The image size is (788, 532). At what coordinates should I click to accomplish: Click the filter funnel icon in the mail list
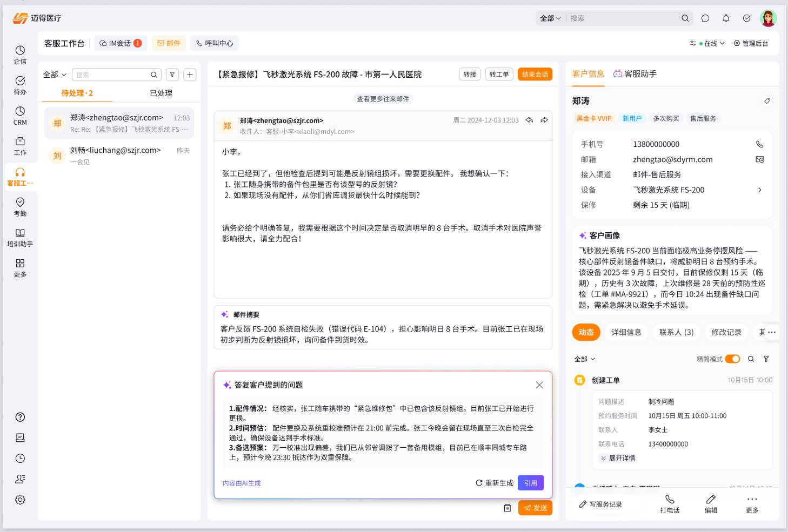(172, 75)
